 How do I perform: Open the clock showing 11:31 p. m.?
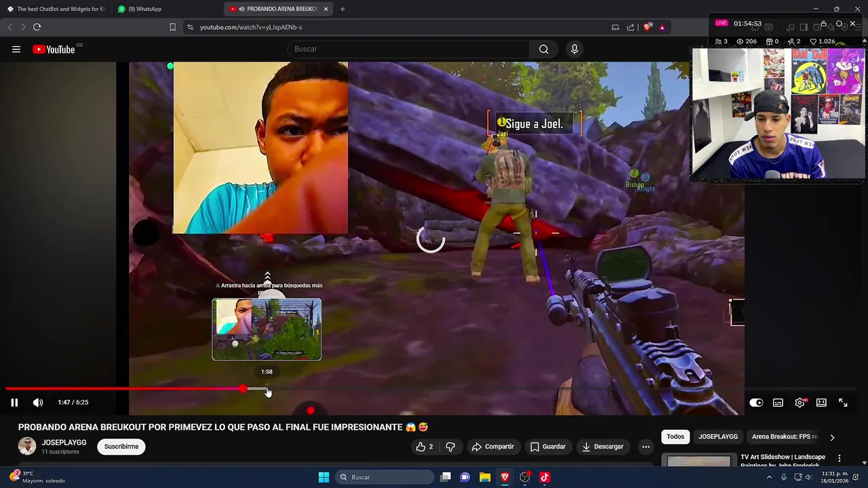(x=835, y=477)
